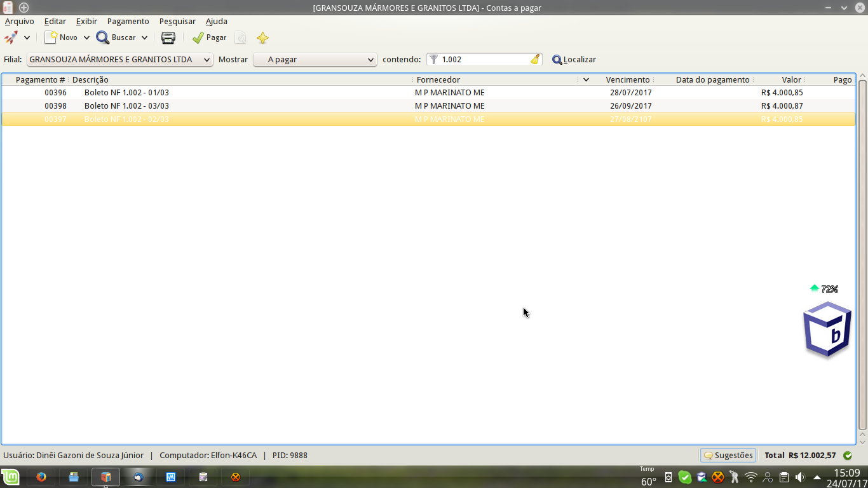Select due date 28/07/2017
The height and width of the screenshot is (488, 868).
(x=631, y=92)
